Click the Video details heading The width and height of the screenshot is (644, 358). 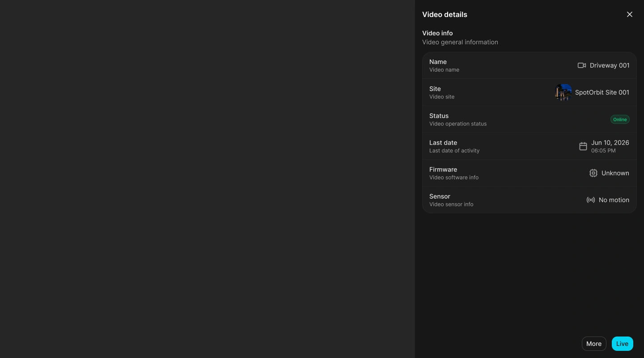[445, 14]
